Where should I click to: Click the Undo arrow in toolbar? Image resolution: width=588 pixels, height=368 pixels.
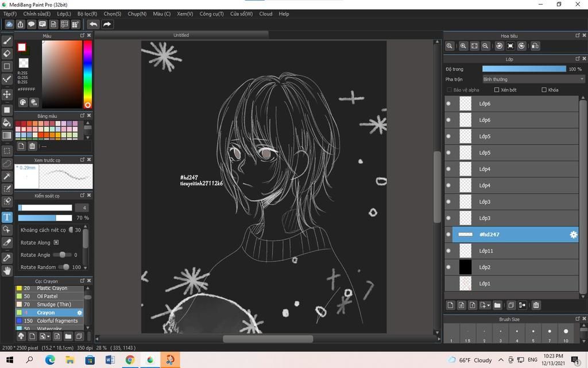pyautogui.click(x=94, y=24)
